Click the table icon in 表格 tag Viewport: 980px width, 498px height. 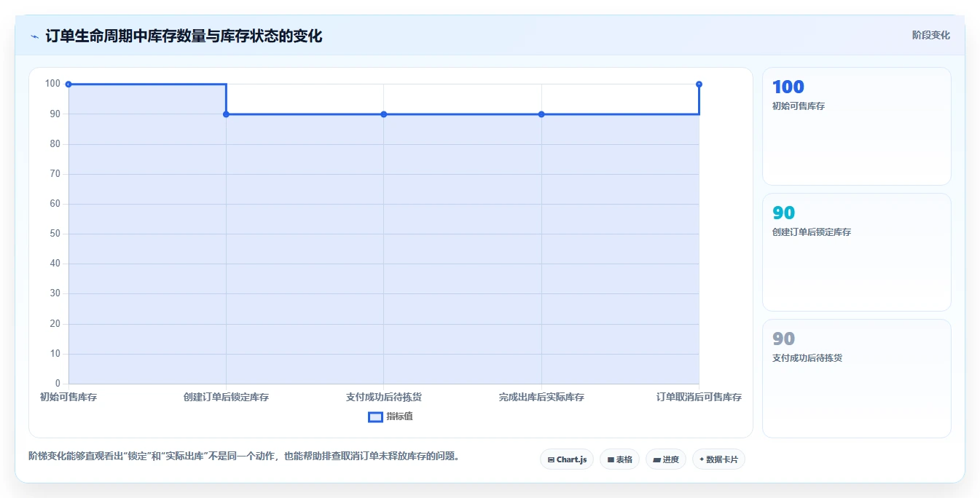click(611, 460)
